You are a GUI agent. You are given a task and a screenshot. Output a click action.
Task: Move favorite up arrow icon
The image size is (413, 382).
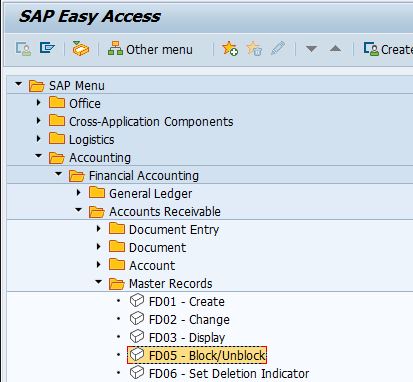335,49
